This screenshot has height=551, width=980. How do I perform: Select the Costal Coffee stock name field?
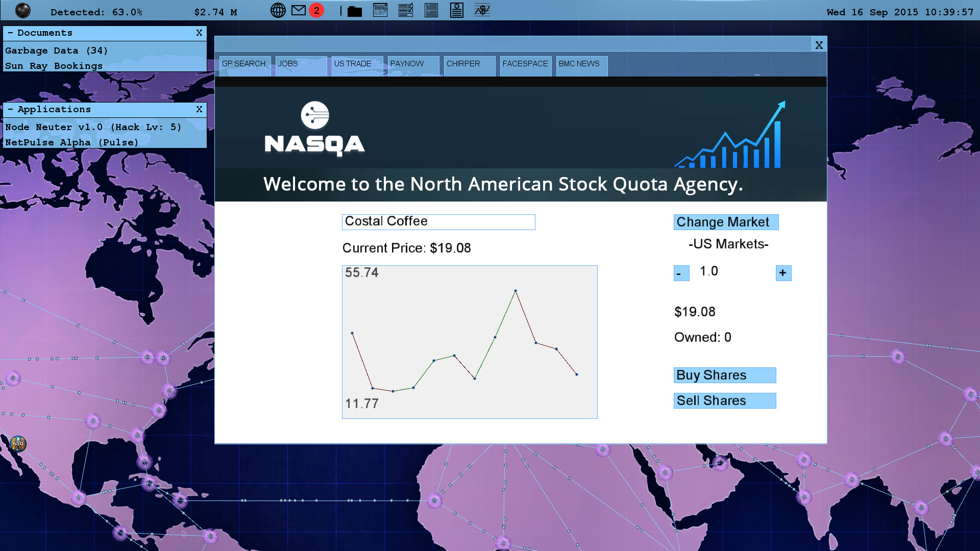[x=438, y=221]
